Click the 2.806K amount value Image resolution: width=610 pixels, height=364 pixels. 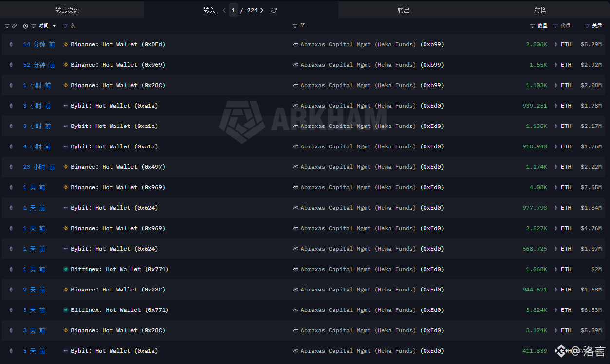click(536, 44)
